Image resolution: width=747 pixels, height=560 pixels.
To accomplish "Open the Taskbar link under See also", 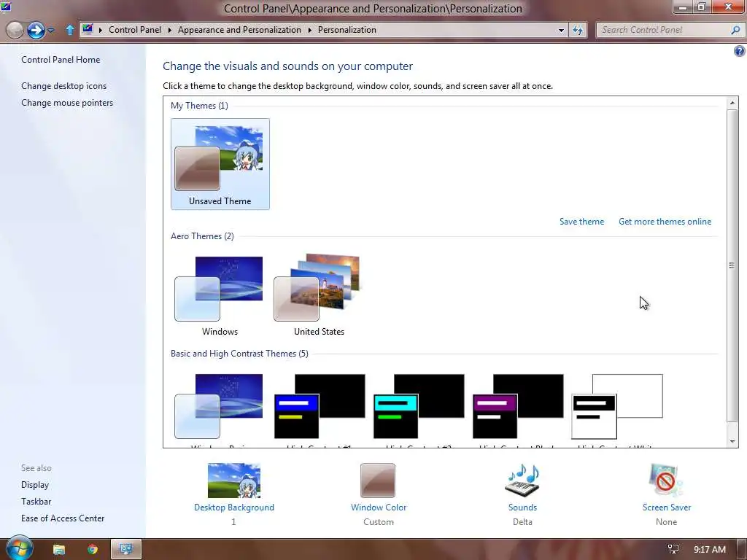I will click(36, 502).
